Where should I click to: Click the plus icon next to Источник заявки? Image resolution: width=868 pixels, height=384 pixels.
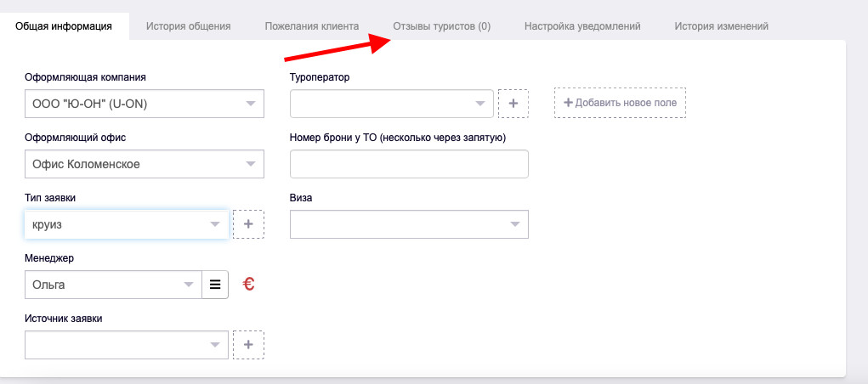(248, 345)
